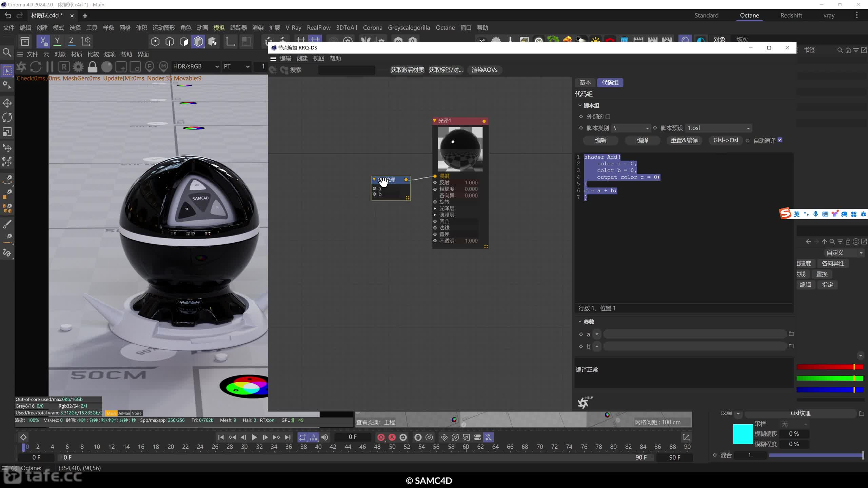Collapse the 光泽1 node with triangle
Viewport: 868px width, 488px height.
435,121
